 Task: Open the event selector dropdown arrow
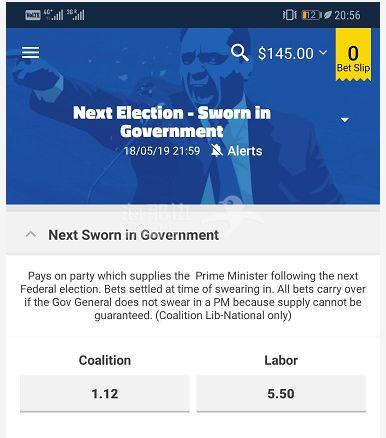click(345, 120)
